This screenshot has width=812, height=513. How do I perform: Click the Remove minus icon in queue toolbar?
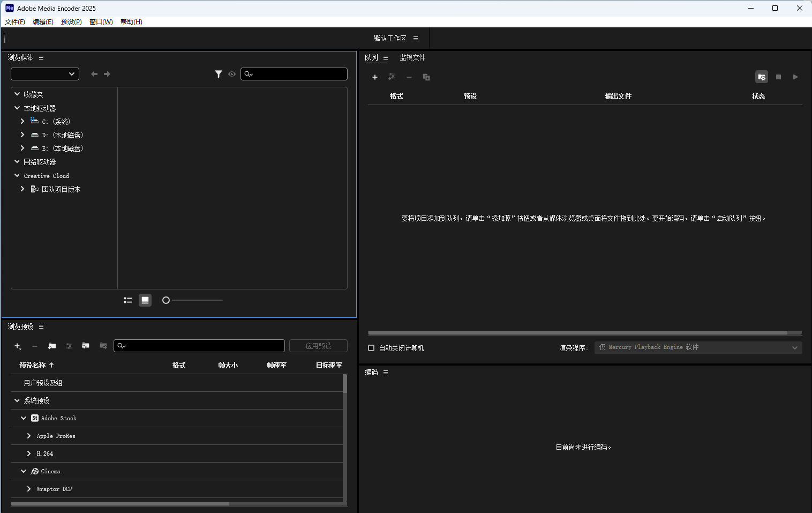coord(409,77)
